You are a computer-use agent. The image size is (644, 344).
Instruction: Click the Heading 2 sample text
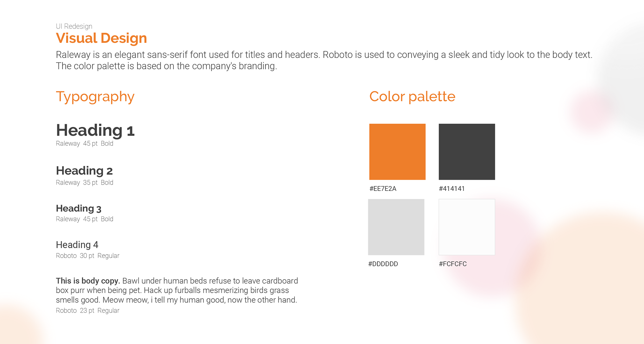tap(84, 171)
